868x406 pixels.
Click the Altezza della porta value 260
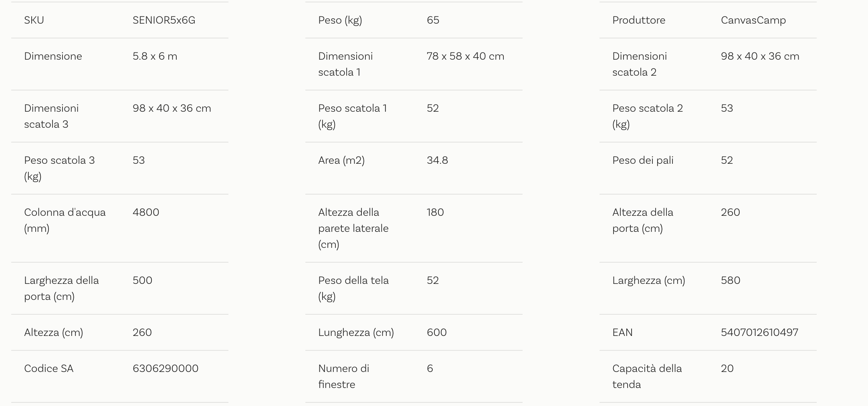pos(731,212)
